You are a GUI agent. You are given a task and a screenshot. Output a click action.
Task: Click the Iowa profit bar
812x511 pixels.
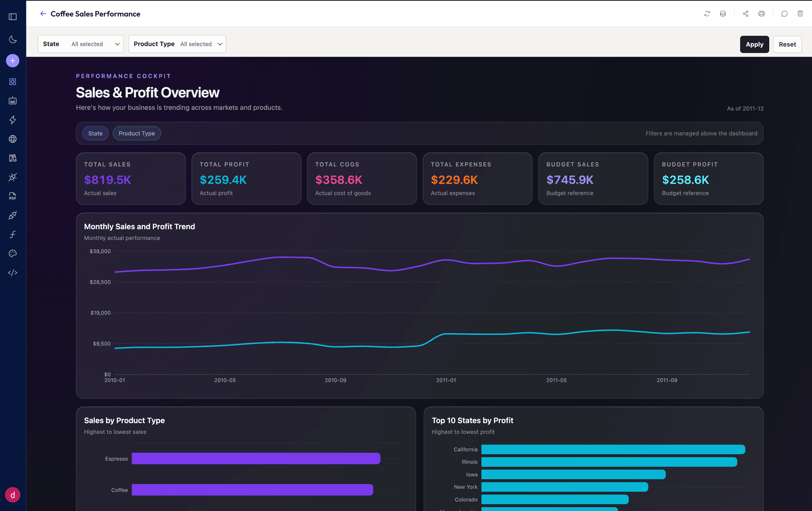pos(573,475)
